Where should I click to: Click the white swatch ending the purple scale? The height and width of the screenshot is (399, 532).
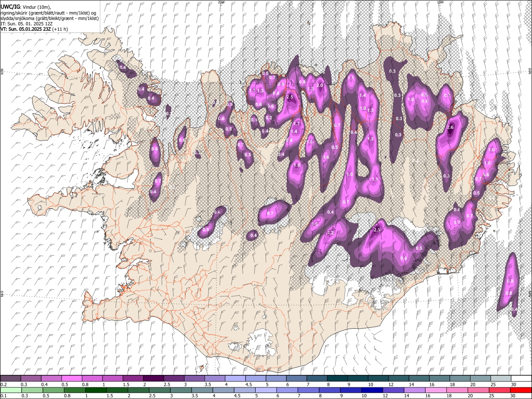pos(521,378)
